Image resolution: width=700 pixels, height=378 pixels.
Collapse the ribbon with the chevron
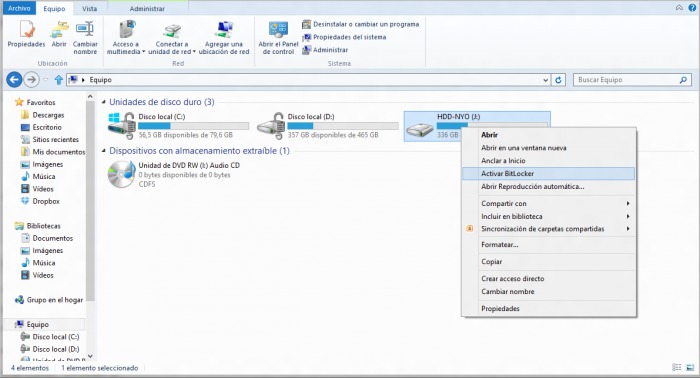coord(679,8)
